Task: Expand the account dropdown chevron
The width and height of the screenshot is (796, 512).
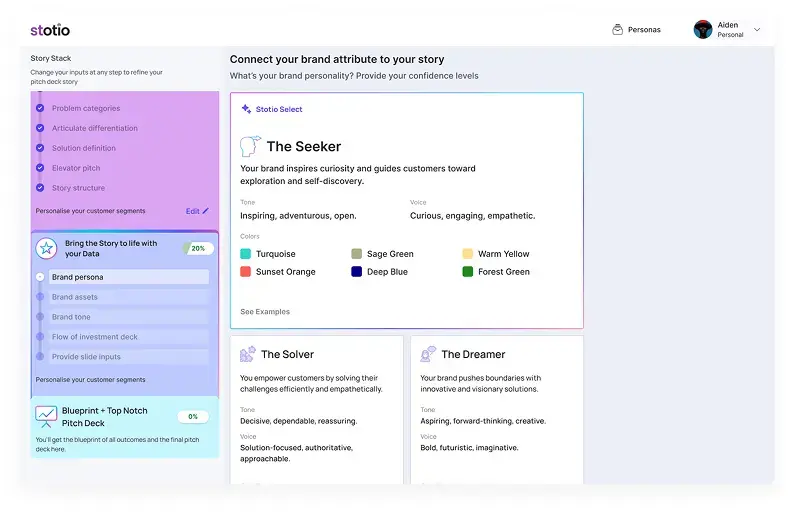Action: [x=757, y=29]
